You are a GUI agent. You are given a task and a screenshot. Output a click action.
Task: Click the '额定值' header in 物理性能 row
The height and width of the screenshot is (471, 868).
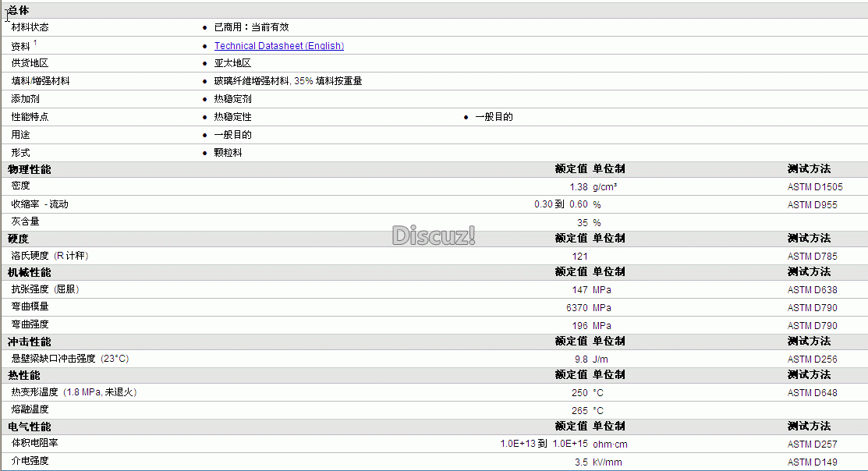(571, 168)
